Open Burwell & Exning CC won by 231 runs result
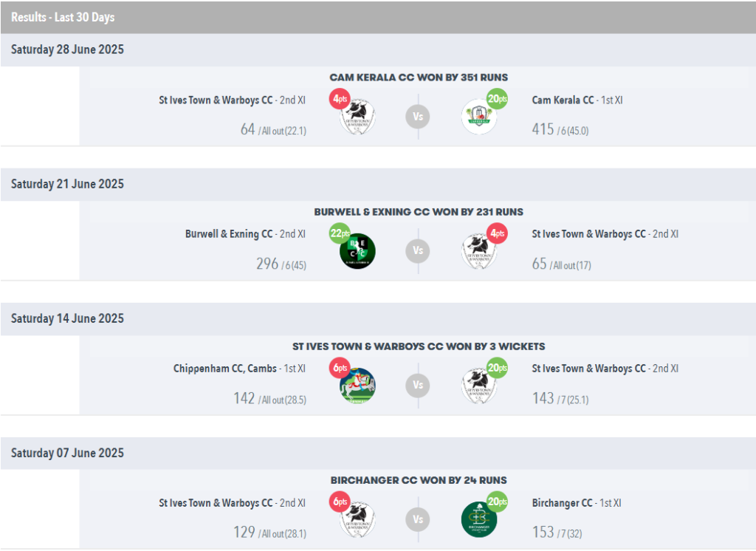Image resolution: width=756 pixels, height=551 pixels. (419, 212)
